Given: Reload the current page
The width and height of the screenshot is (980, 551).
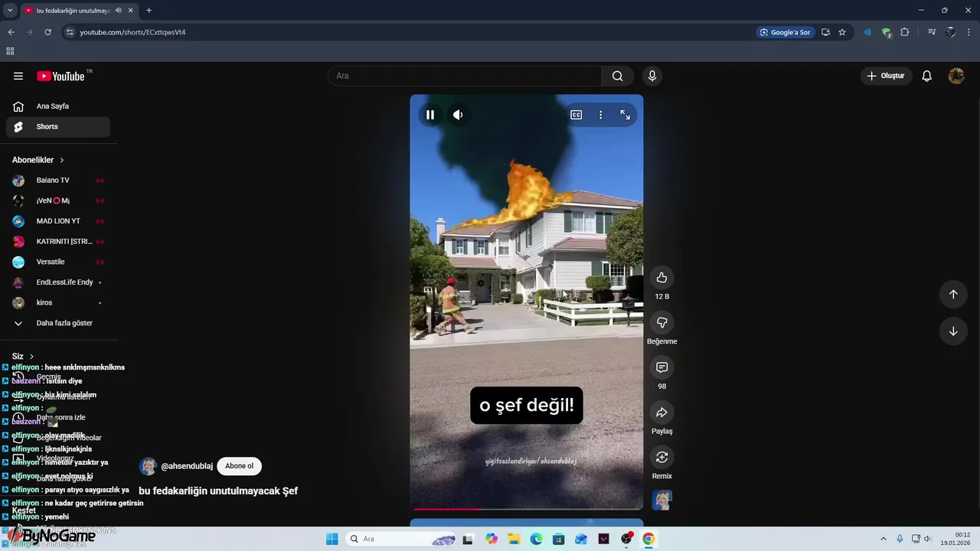Looking at the screenshot, I should (x=47, y=32).
